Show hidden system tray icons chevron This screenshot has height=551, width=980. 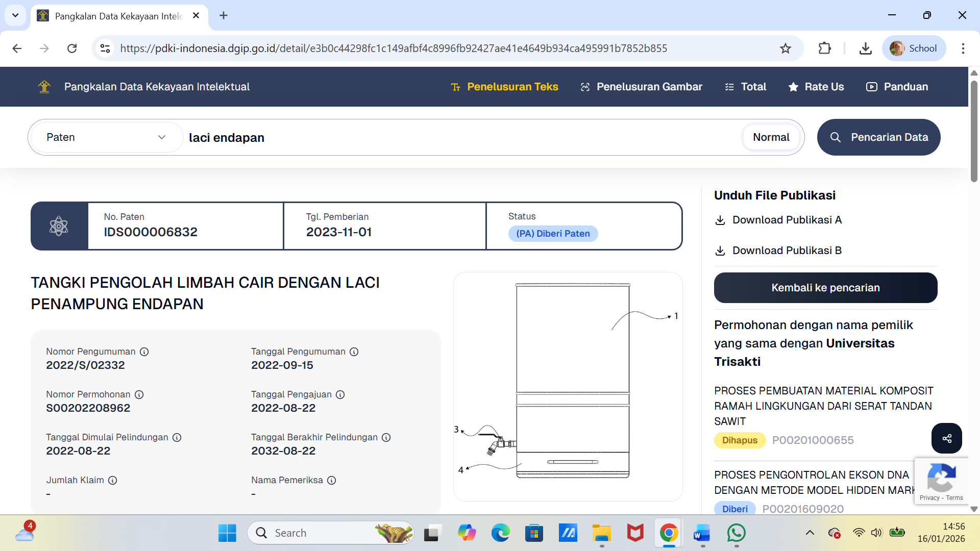pos(810,533)
